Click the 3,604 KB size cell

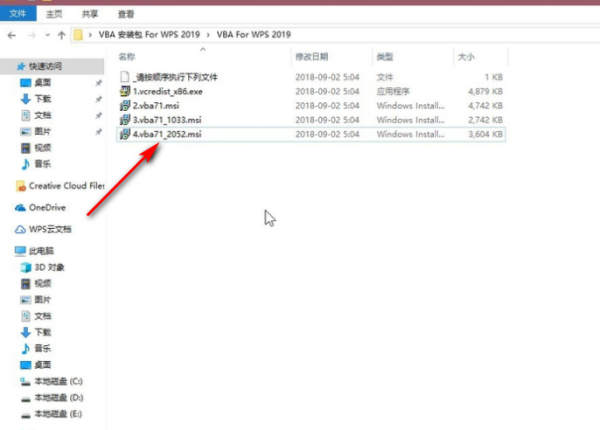coord(485,134)
